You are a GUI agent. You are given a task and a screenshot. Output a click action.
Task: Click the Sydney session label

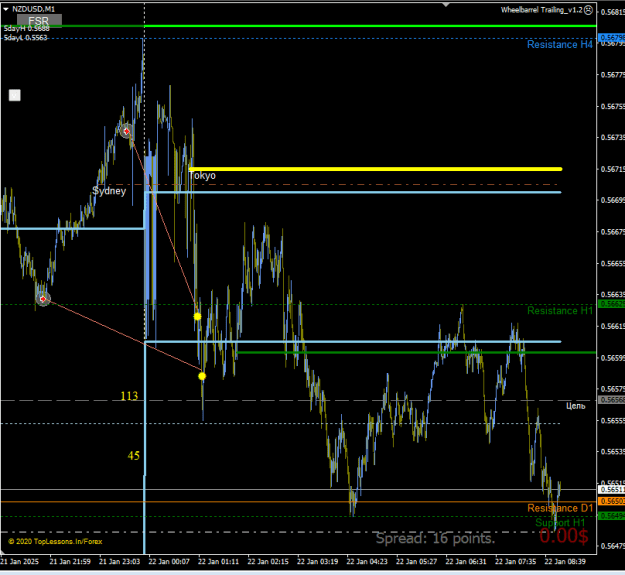[x=109, y=191]
